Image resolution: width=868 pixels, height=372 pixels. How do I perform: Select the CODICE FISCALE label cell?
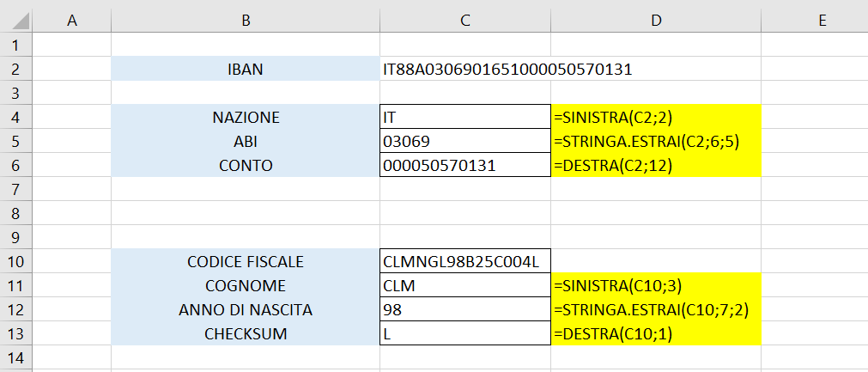click(246, 260)
